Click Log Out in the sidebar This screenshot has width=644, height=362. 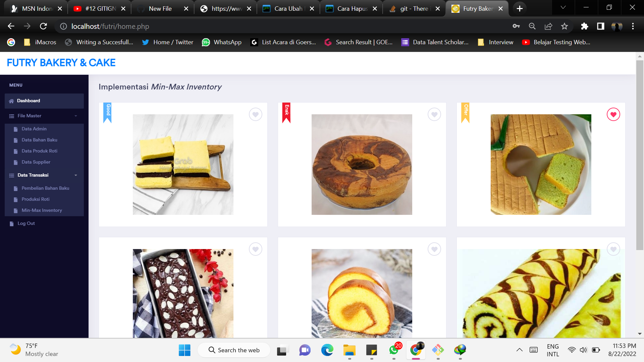pyautogui.click(x=25, y=223)
